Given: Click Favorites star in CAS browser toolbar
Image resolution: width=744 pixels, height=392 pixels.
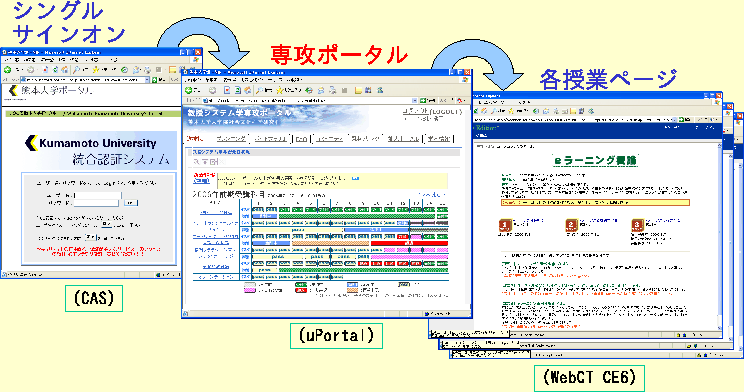Looking at the screenshot, I should 96,70.
